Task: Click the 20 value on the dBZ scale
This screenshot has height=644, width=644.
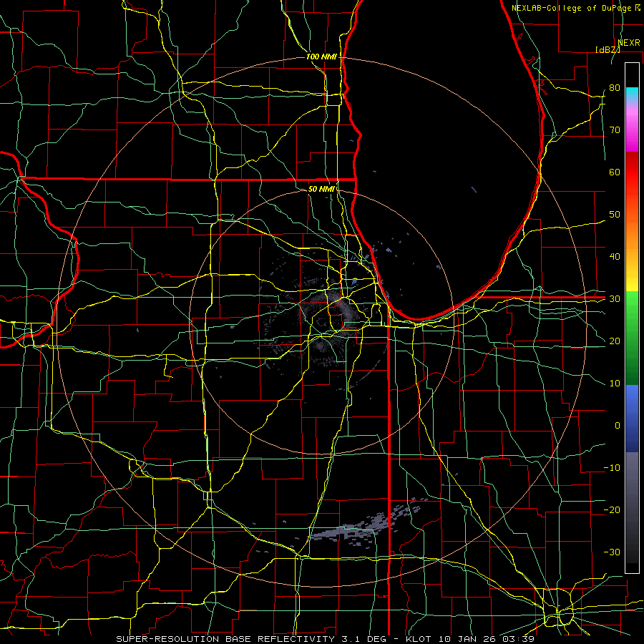Action: point(615,341)
